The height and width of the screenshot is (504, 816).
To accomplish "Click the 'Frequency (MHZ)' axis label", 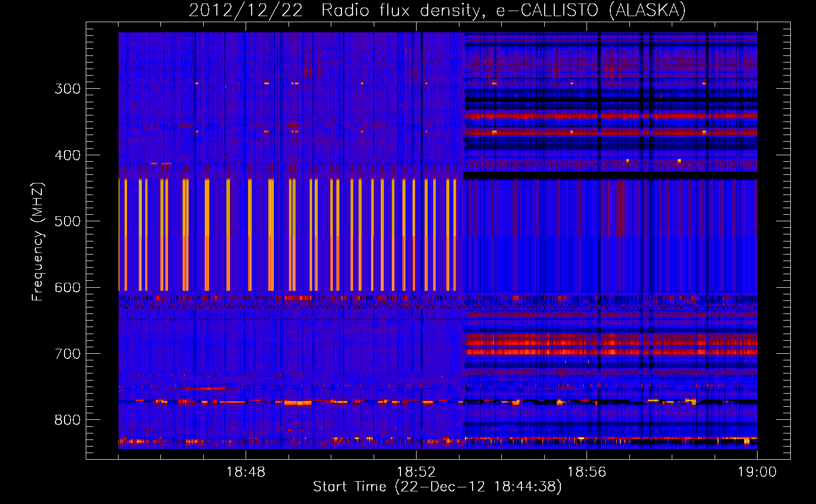I will tap(38, 242).
